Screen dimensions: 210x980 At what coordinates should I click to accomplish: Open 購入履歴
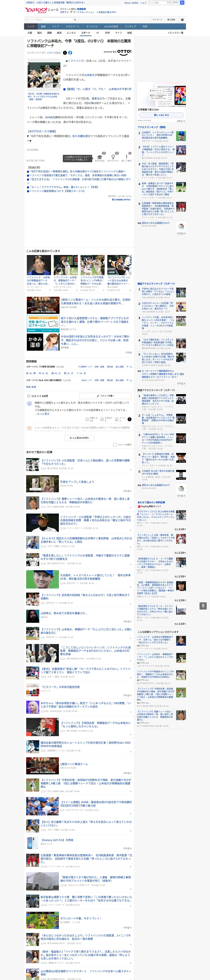click(171, 20)
